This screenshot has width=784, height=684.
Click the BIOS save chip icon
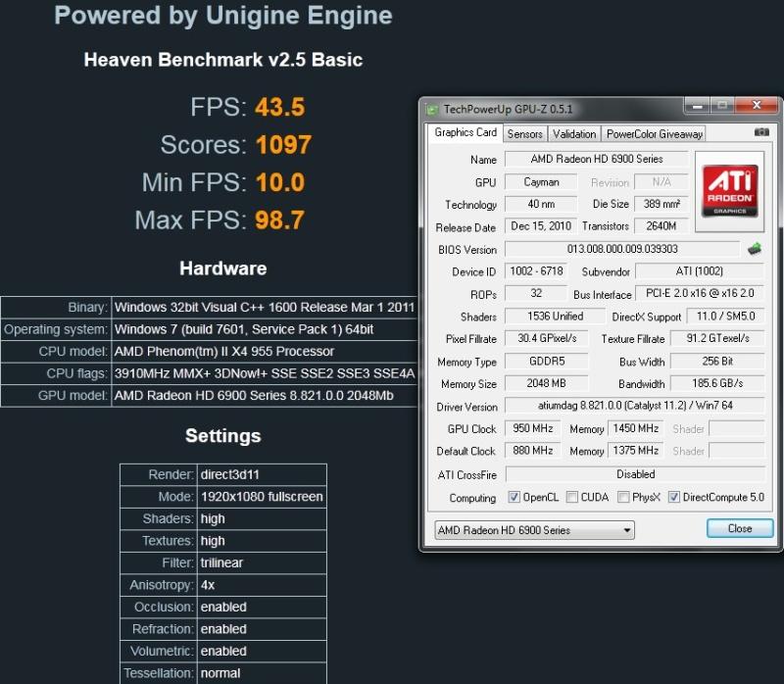coord(755,249)
